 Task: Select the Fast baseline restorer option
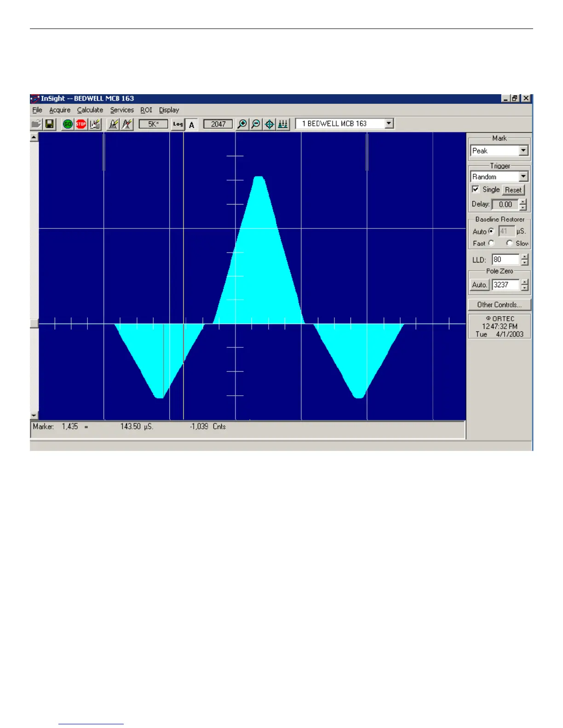pos(492,243)
